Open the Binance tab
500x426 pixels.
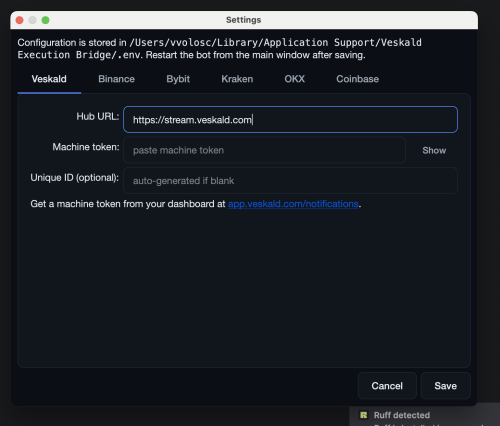(x=116, y=79)
